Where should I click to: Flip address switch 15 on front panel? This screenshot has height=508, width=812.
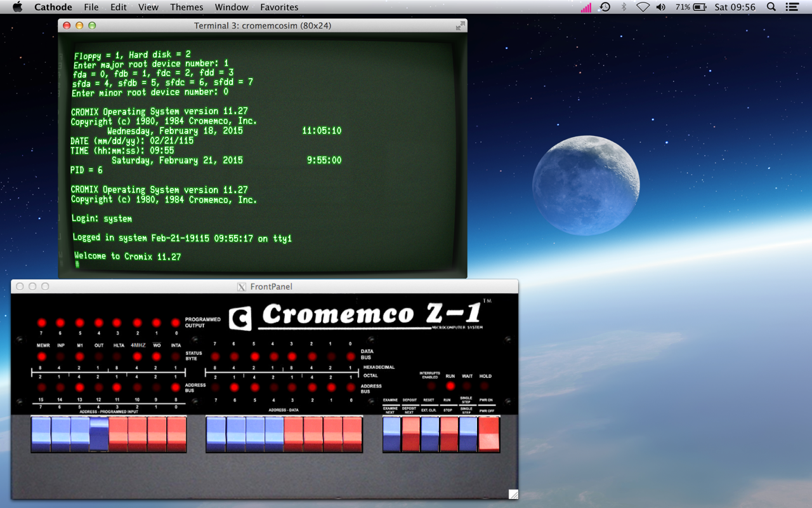(x=41, y=434)
